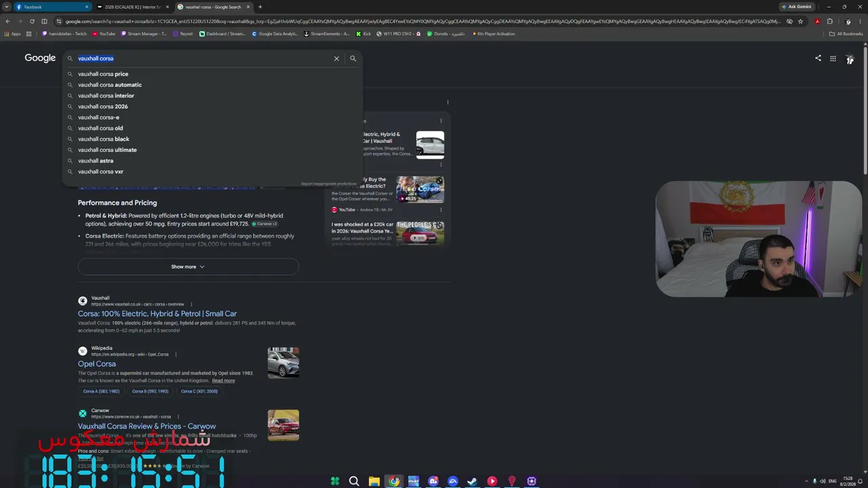This screenshot has height=488, width=868.
Task: Open the All Bookmarks folder
Action: tap(846, 34)
